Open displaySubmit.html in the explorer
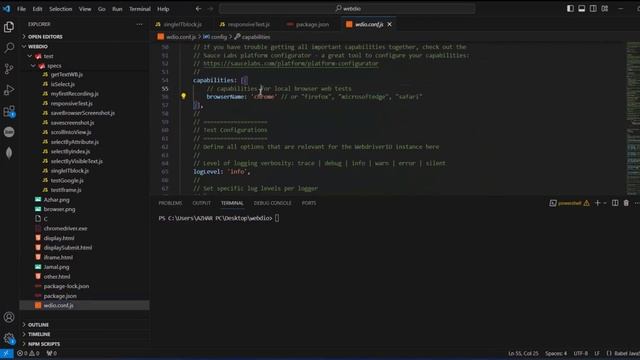 (x=68, y=248)
